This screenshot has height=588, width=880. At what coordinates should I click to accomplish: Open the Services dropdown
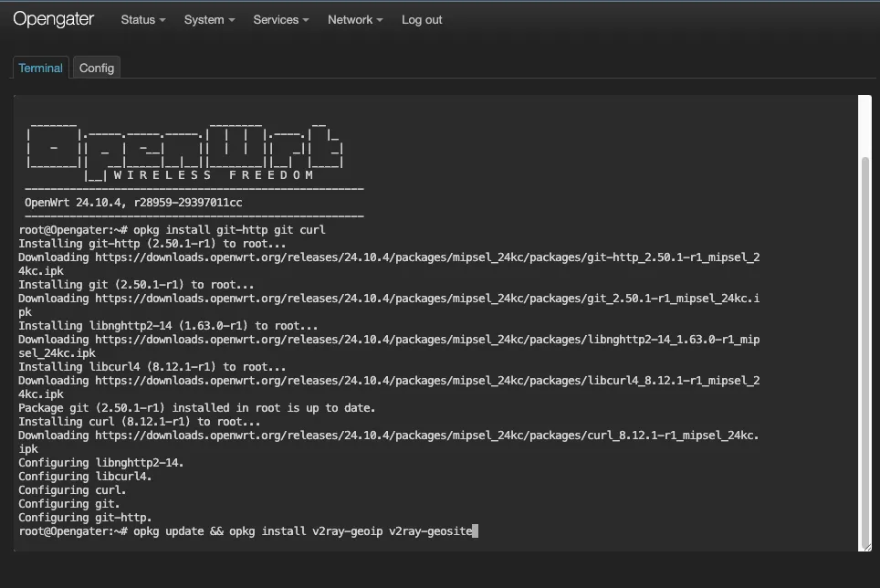click(281, 20)
